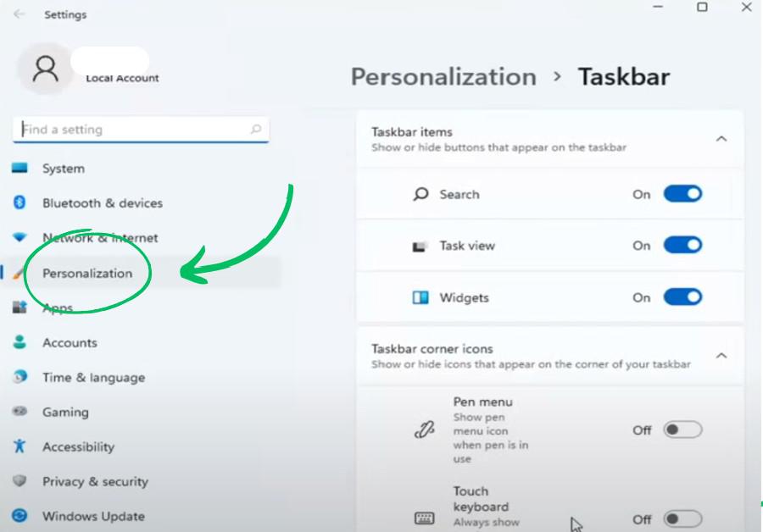Enable the Pen menu toggle
Viewport: 763px width, 532px height.
pos(682,430)
